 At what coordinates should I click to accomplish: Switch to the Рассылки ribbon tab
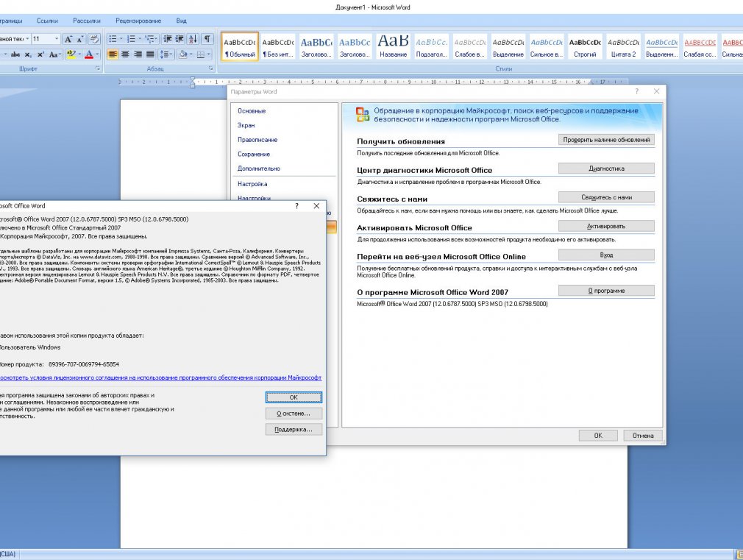(87, 21)
